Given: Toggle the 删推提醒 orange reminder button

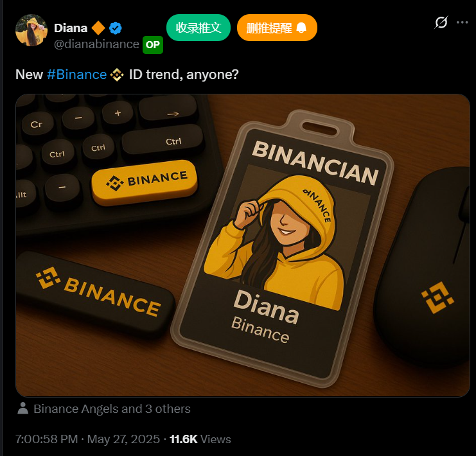Looking at the screenshot, I should [x=277, y=28].
